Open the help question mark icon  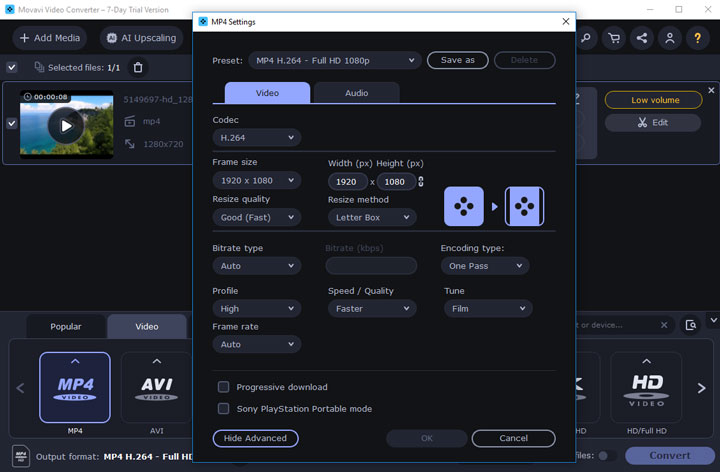point(698,38)
